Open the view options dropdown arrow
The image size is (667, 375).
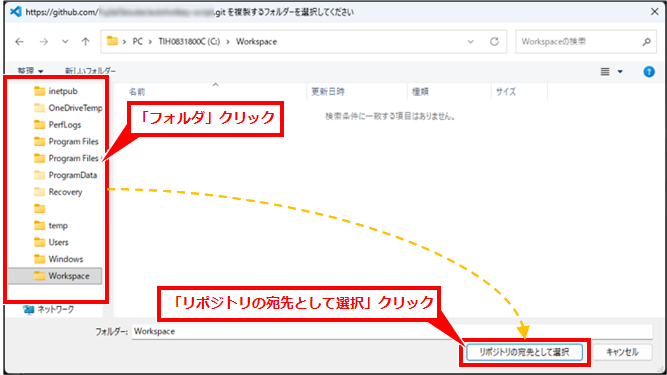click(x=620, y=71)
